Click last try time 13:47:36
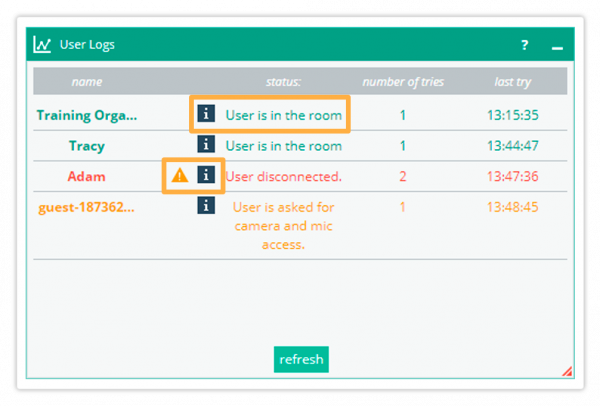 click(x=513, y=176)
